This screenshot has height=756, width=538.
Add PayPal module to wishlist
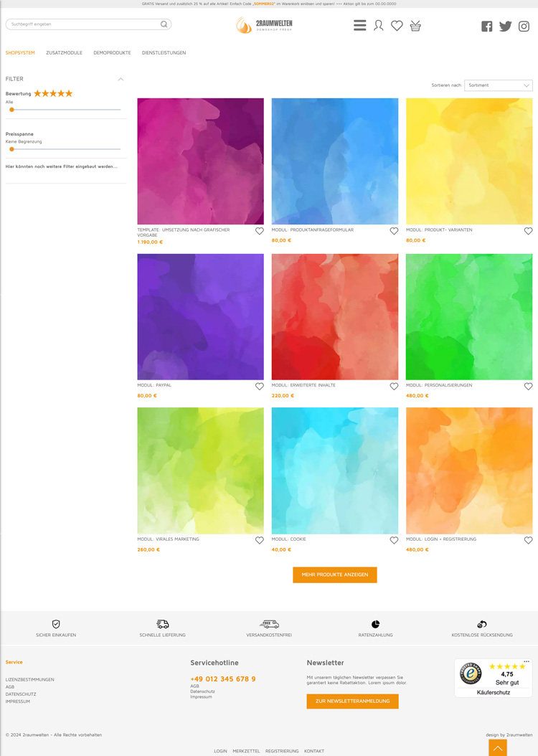(260, 386)
